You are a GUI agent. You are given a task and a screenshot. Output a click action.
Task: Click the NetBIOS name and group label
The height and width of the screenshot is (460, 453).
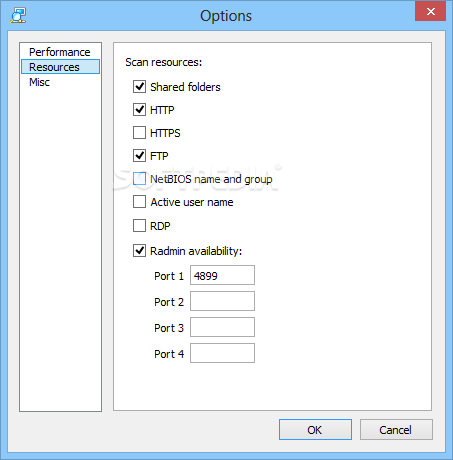pos(211,179)
